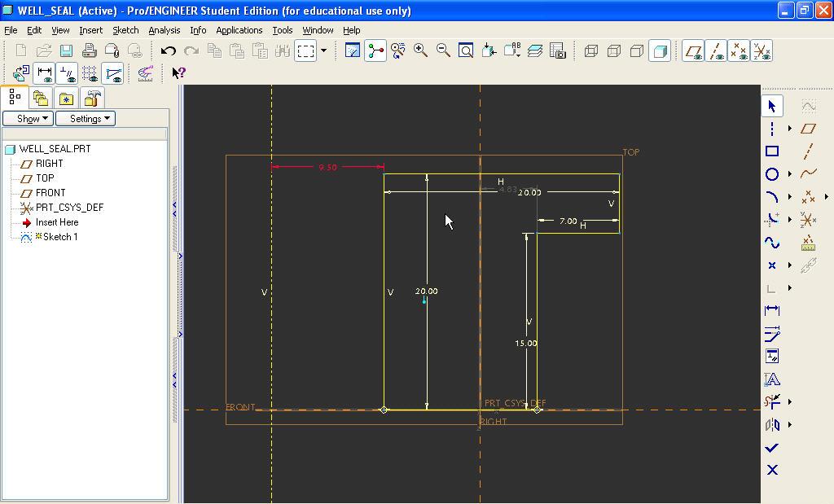Expand the point tool flyout arrow
Screen dimensions: 834x504
click(790, 265)
